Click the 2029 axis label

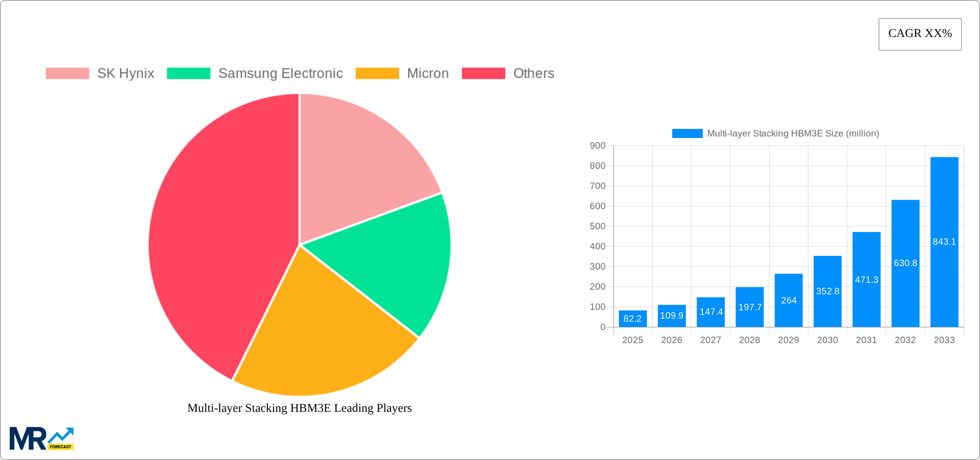(788, 340)
